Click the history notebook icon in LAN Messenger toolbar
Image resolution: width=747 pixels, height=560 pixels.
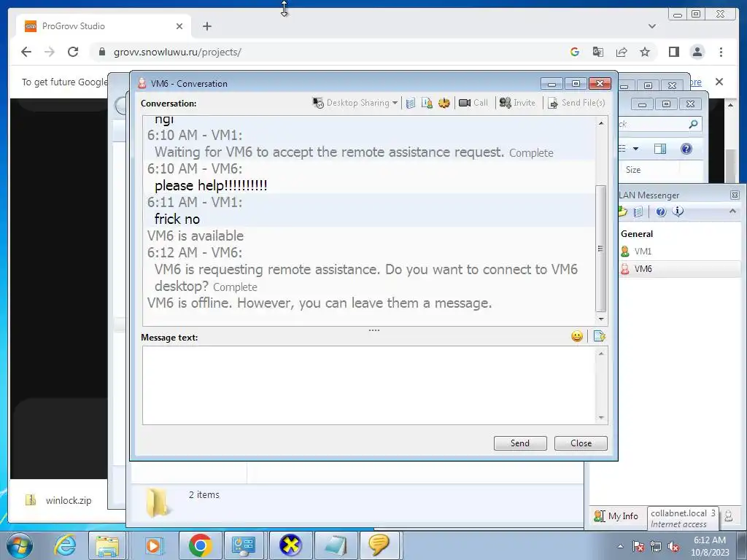[638, 212]
